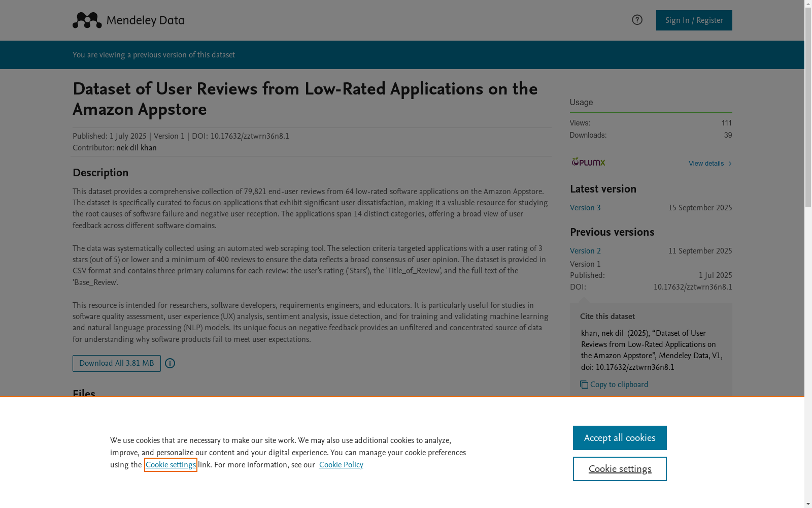Click the Description heading
Screen dimensions: 812x508
[x=100, y=173]
